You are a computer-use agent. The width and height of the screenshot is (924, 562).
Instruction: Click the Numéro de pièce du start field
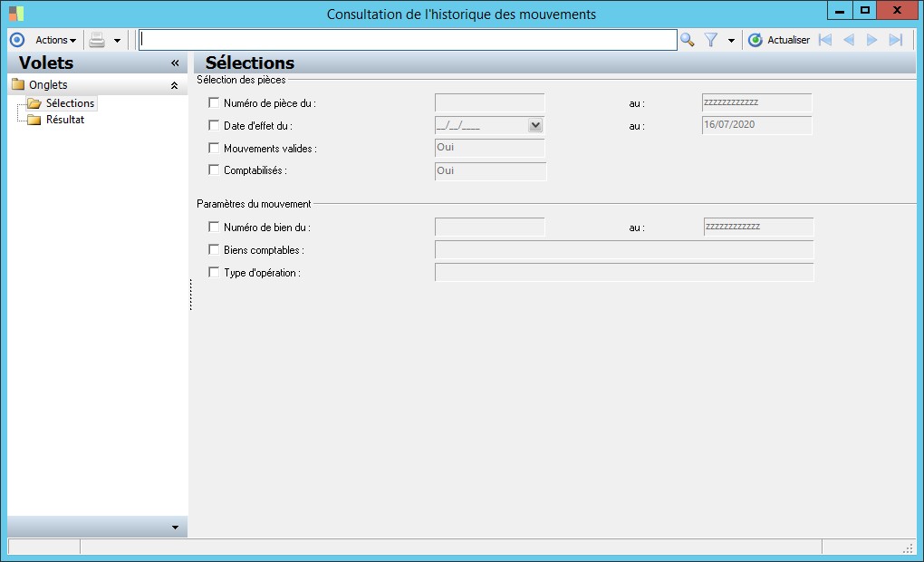point(490,102)
